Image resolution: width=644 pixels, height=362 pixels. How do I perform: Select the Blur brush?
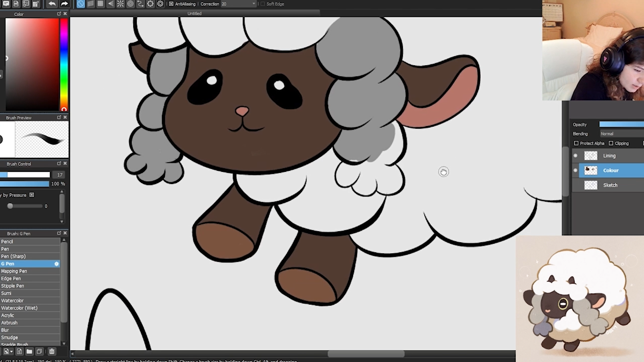tap(30, 330)
